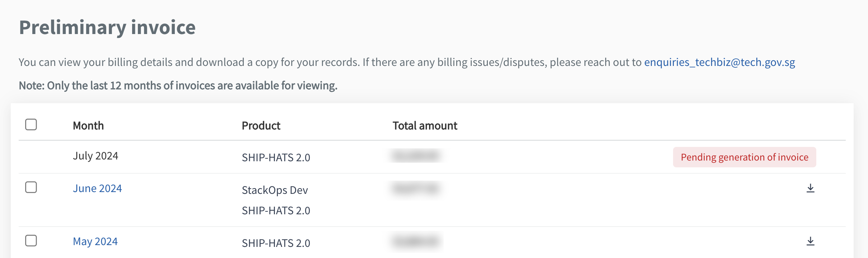Image resolution: width=868 pixels, height=258 pixels.
Task: Open the June 2024 invoice details
Action: 98,188
